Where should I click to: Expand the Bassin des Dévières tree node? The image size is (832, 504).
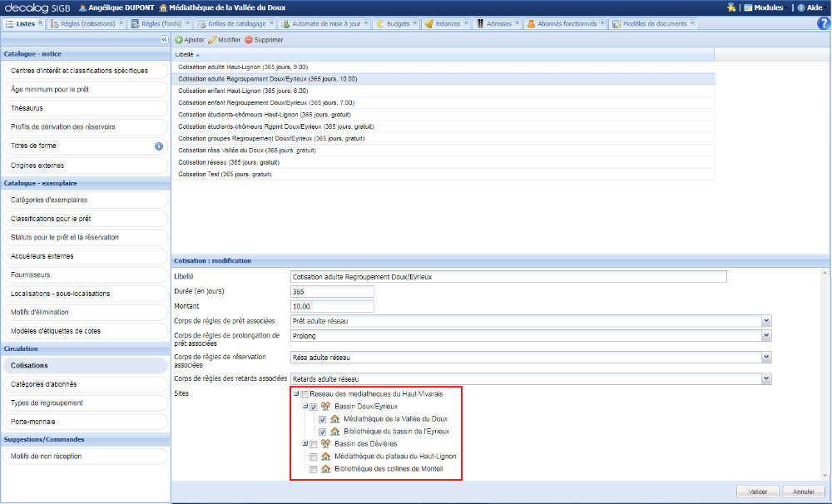click(x=305, y=443)
